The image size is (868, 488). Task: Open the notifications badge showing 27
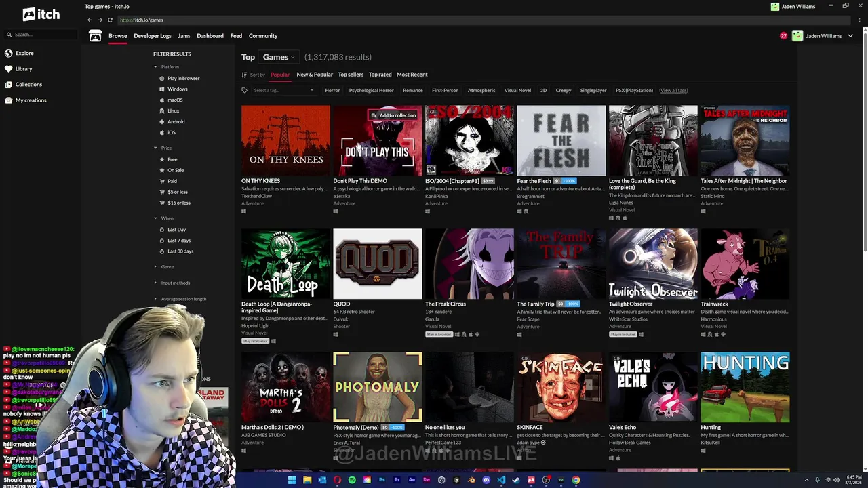(783, 36)
